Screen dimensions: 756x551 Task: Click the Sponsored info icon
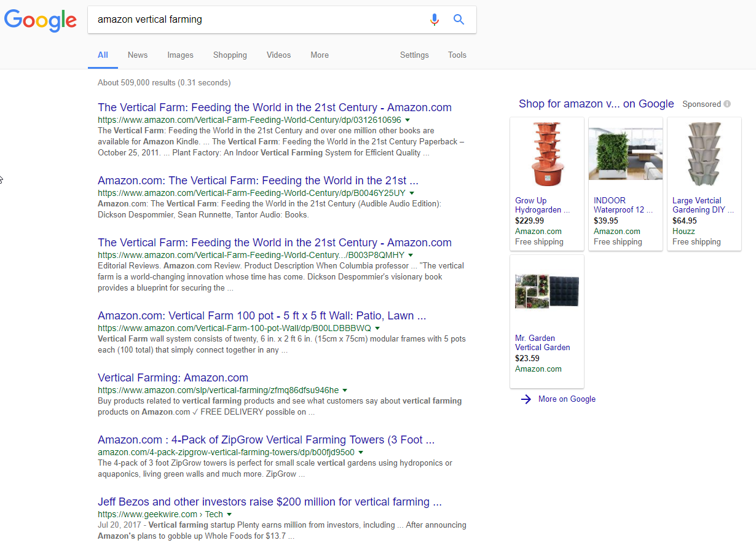(x=727, y=104)
